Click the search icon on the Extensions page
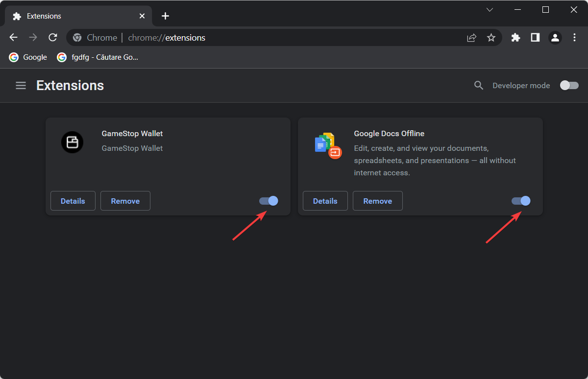This screenshot has width=588, height=379. pos(478,85)
